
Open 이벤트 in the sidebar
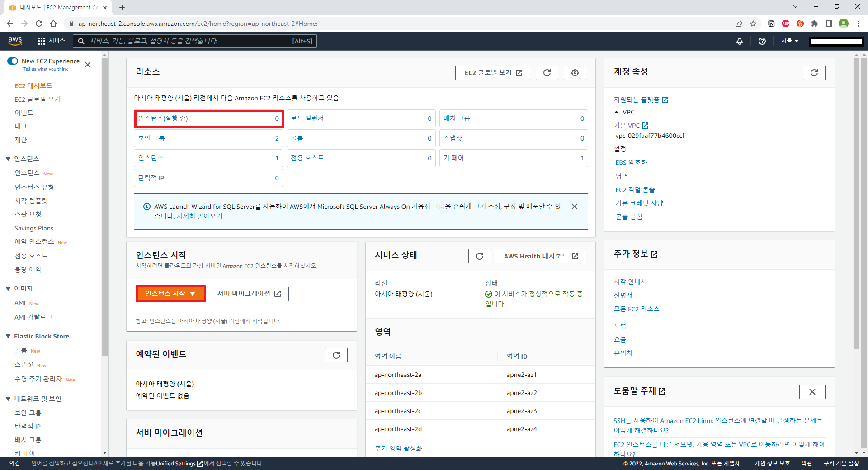(x=24, y=113)
